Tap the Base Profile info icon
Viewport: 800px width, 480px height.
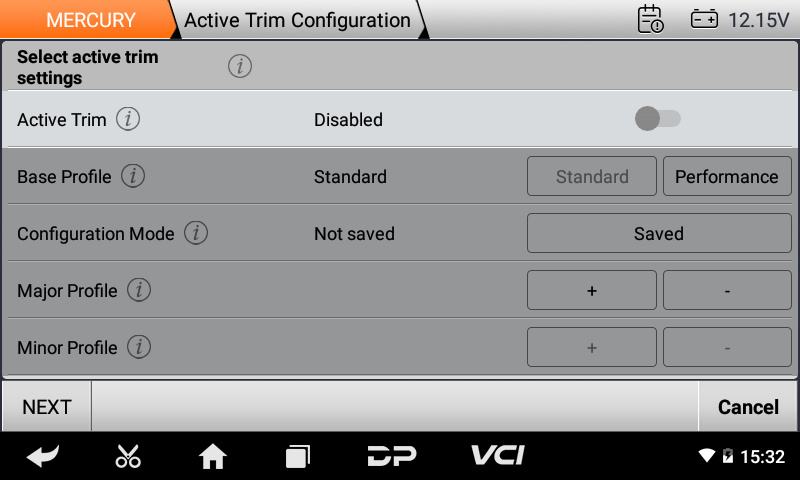pyautogui.click(x=133, y=176)
